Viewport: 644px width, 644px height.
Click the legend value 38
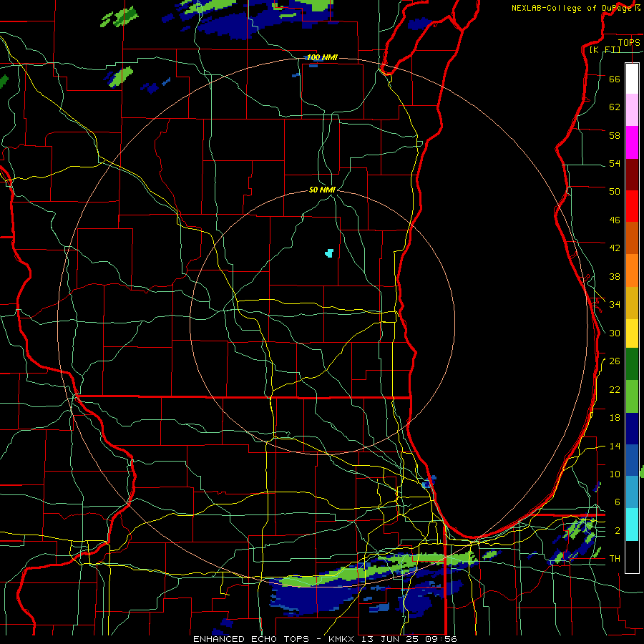615,276
